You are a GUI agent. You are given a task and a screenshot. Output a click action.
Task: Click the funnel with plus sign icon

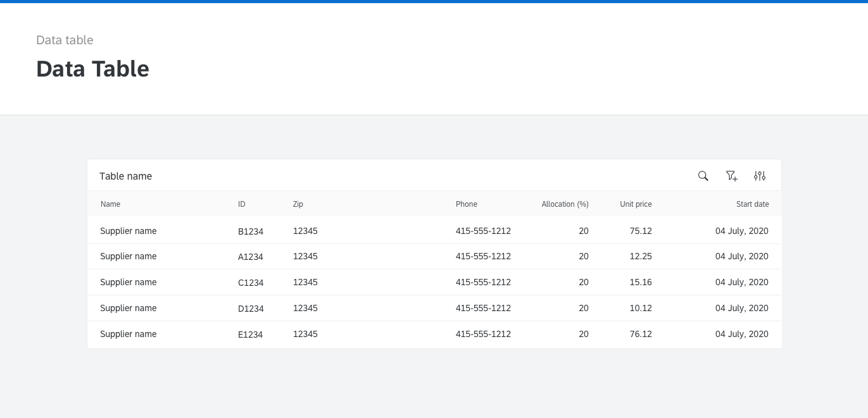pos(731,176)
